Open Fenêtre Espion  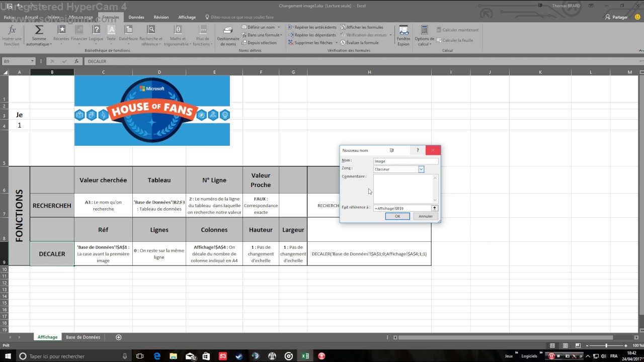coord(404,36)
